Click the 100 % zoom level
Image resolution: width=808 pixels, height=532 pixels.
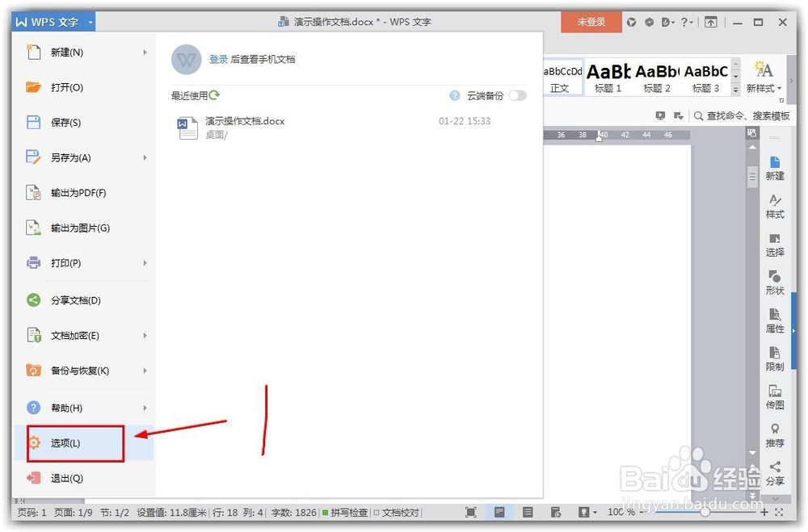click(x=621, y=512)
